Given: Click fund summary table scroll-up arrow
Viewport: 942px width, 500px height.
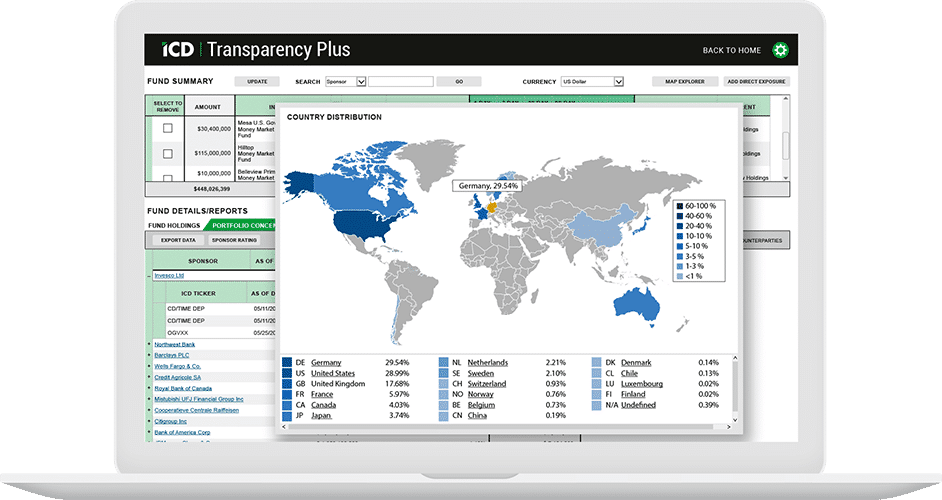Looking at the screenshot, I should [786, 100].
